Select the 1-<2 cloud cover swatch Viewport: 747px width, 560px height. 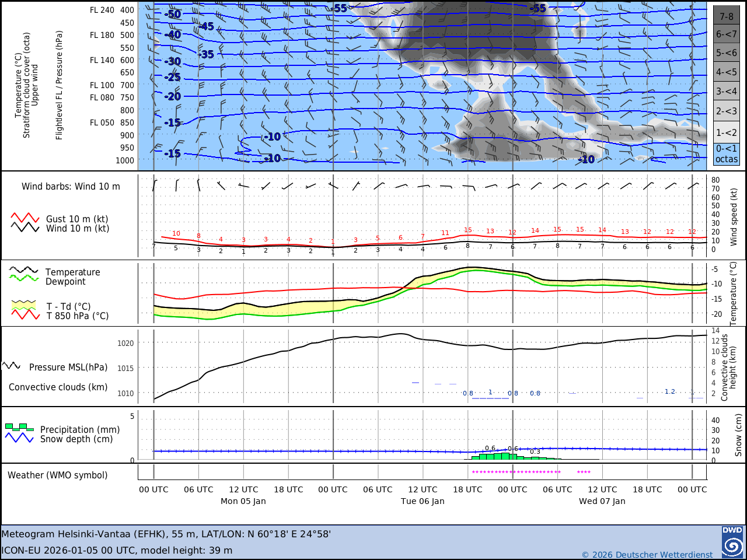coord(727,132)
